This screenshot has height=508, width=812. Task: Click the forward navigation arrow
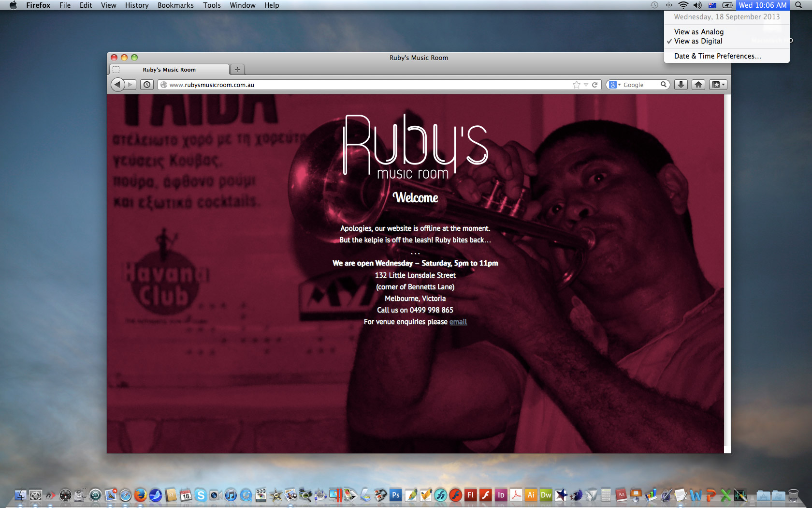pyautogui.click(x=130, y=85)
